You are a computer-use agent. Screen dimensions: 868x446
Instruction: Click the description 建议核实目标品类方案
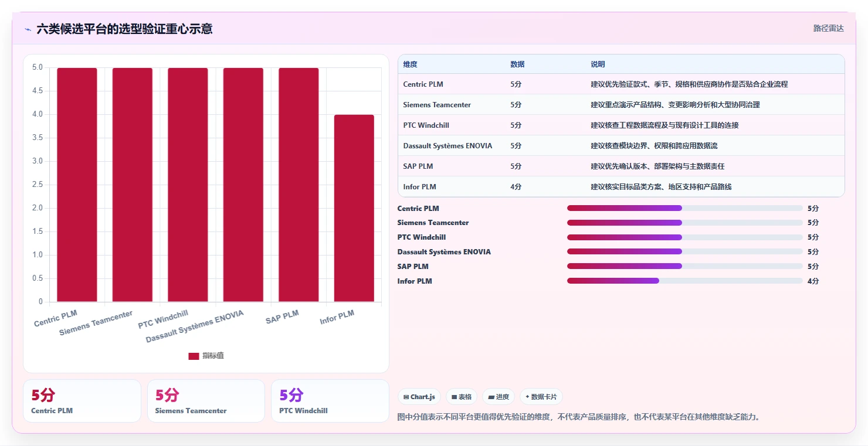661,187
